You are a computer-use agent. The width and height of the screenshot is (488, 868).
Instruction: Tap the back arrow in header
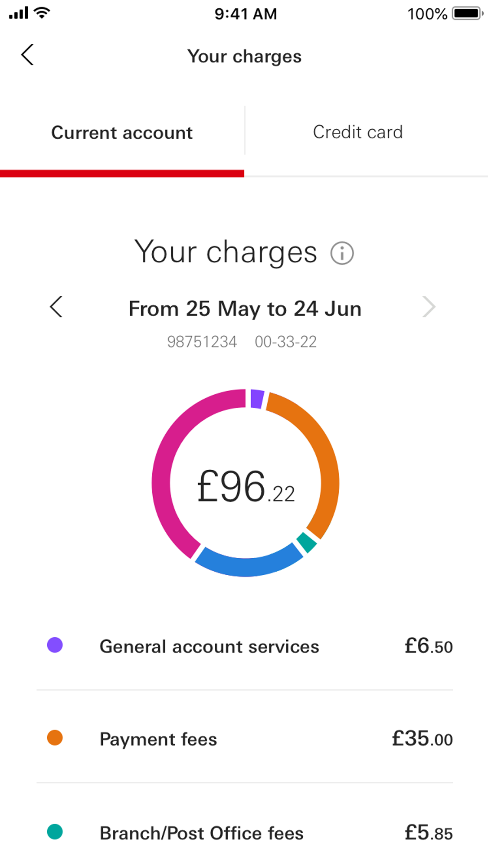tap(27, 55)
